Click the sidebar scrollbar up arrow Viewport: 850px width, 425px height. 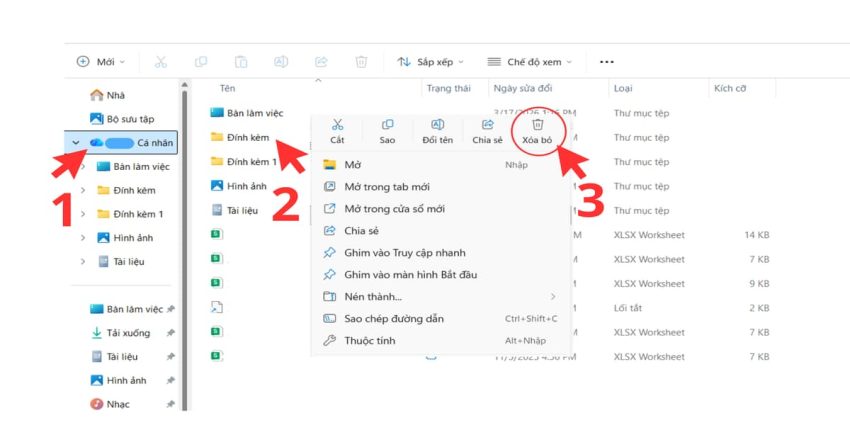coord(184,85)
